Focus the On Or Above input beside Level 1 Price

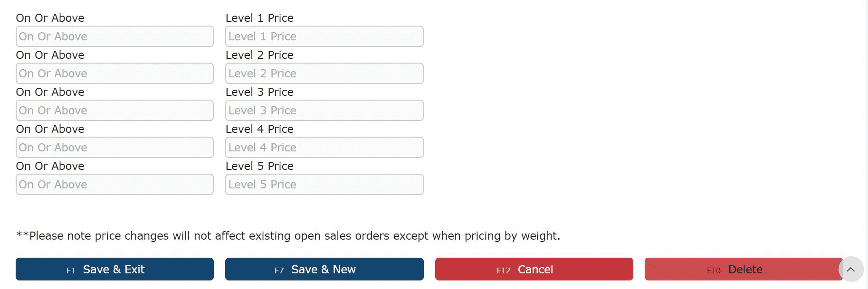click(x=114, y=37)
